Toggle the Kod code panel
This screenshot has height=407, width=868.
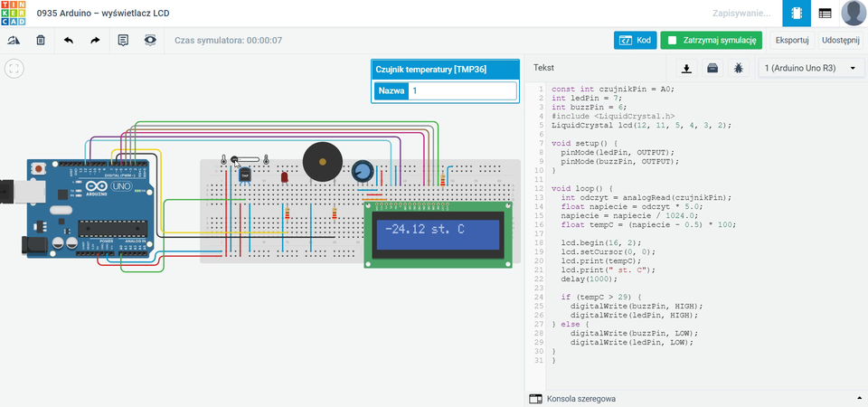(x=635, y=41)
